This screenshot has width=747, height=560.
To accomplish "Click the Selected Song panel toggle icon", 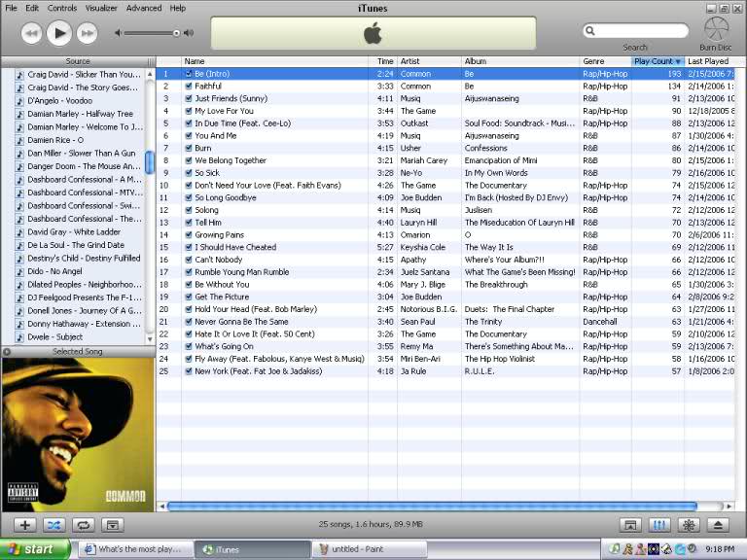I will point(6,352).
